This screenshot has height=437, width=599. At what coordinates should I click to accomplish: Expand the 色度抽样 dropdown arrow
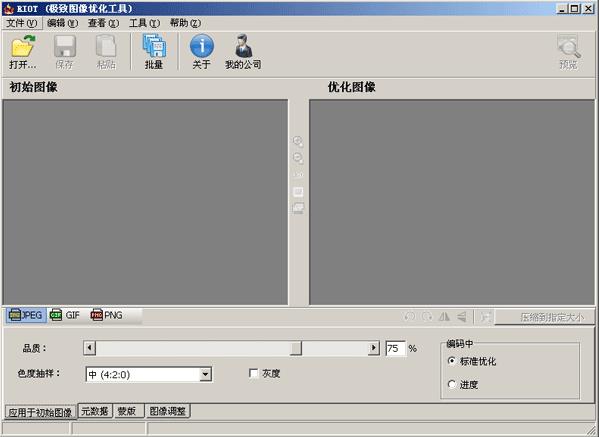pyautogui.click(x=205, y=374)
